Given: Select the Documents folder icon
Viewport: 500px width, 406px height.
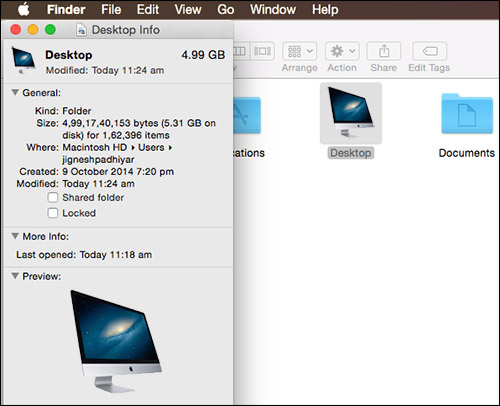Looking at the screenshot, I should click(x=467, y=114).
